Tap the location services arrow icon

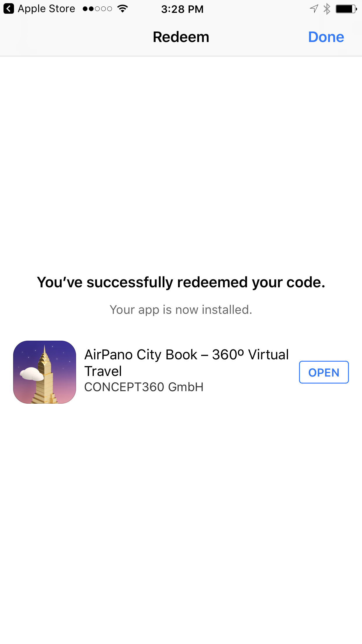click(314, 9)
